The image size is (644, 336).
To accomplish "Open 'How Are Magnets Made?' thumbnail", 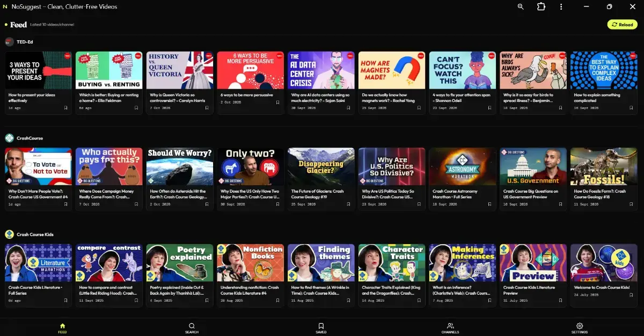I will point(392,70).
